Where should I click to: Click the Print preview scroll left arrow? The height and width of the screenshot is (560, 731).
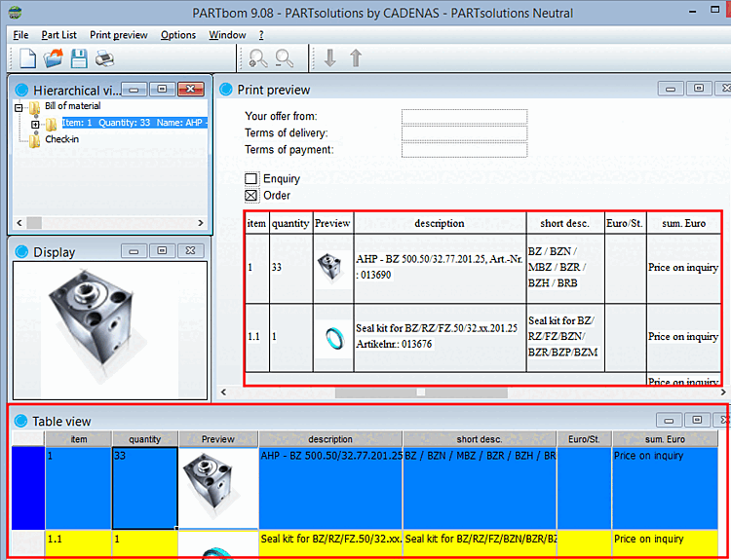pyautogui.click(x=223, y=392)
